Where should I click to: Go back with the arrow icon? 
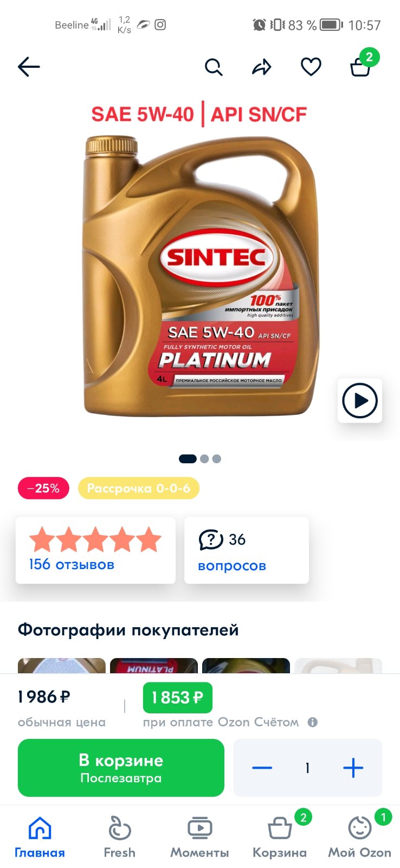29,67
